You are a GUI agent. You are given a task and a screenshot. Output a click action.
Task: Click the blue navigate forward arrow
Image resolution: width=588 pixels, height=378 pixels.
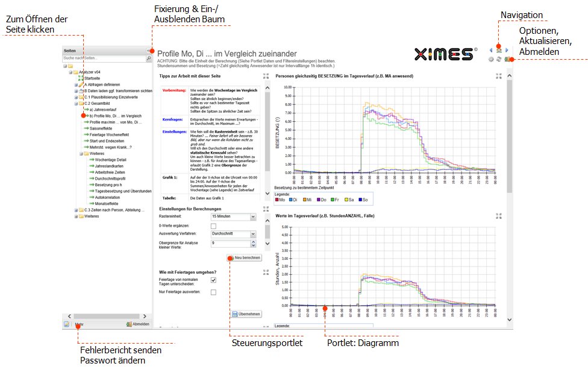(507, 50)
